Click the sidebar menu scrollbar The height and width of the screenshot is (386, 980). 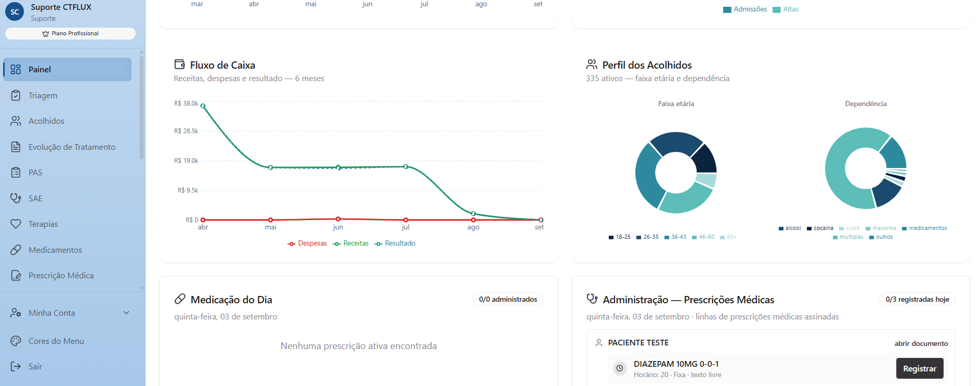pyautogui.click(x=141, y=107)
